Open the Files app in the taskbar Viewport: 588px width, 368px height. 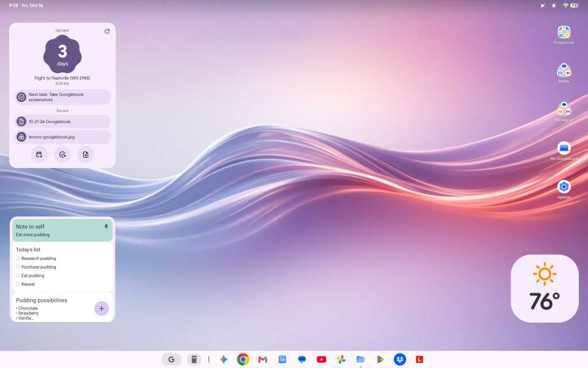point(361,359)
